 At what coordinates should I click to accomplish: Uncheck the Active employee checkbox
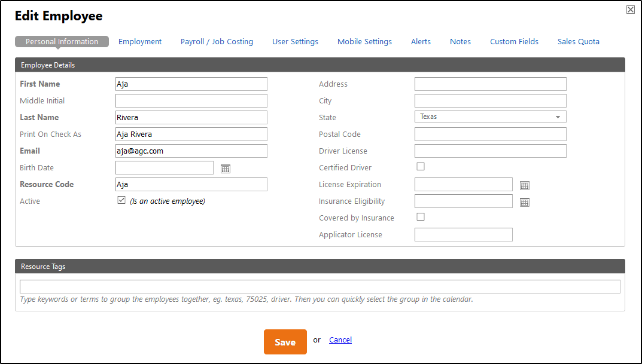pos(121,200)
